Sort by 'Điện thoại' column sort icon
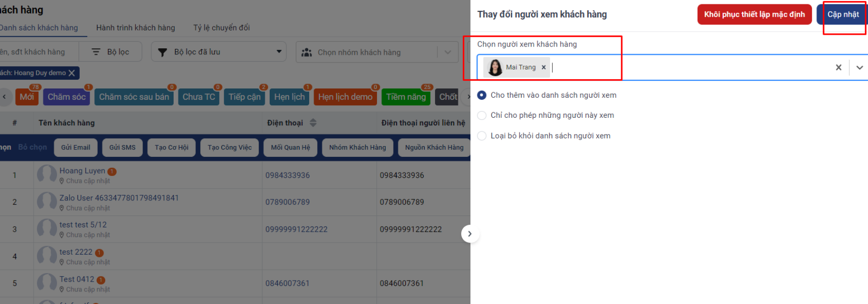The height and width of the screenshot is (304, 868). point(313,123)
